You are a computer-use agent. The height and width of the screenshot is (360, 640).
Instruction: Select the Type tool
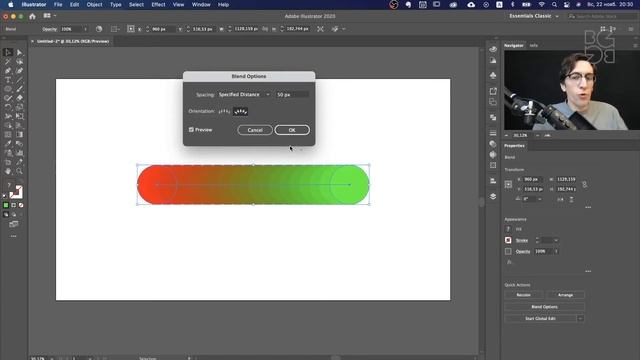point(8,80)
